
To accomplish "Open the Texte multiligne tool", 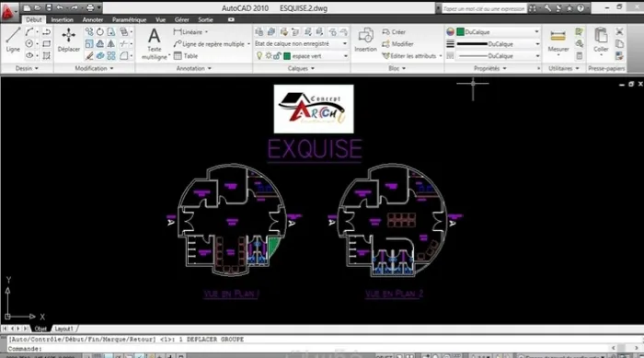I will (154, 43).
